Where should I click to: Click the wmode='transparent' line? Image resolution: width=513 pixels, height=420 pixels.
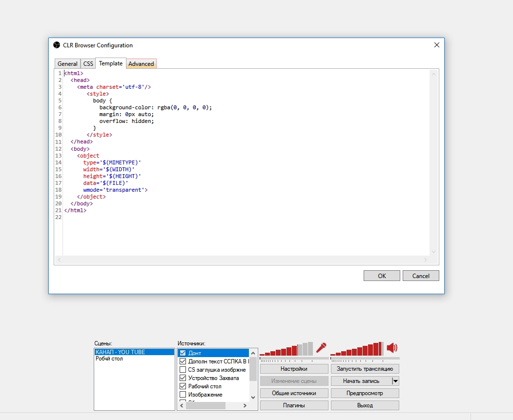pyautogui.click(x=116, y=190)
